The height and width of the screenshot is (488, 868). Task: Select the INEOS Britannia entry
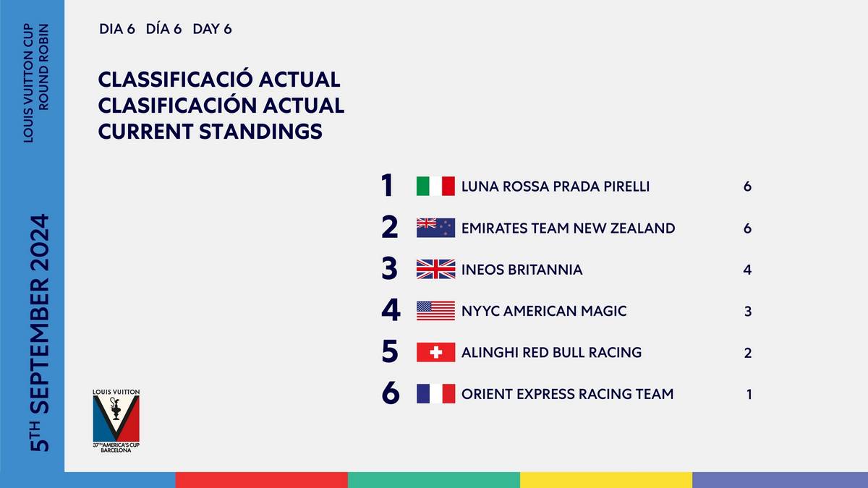(522, 270)
